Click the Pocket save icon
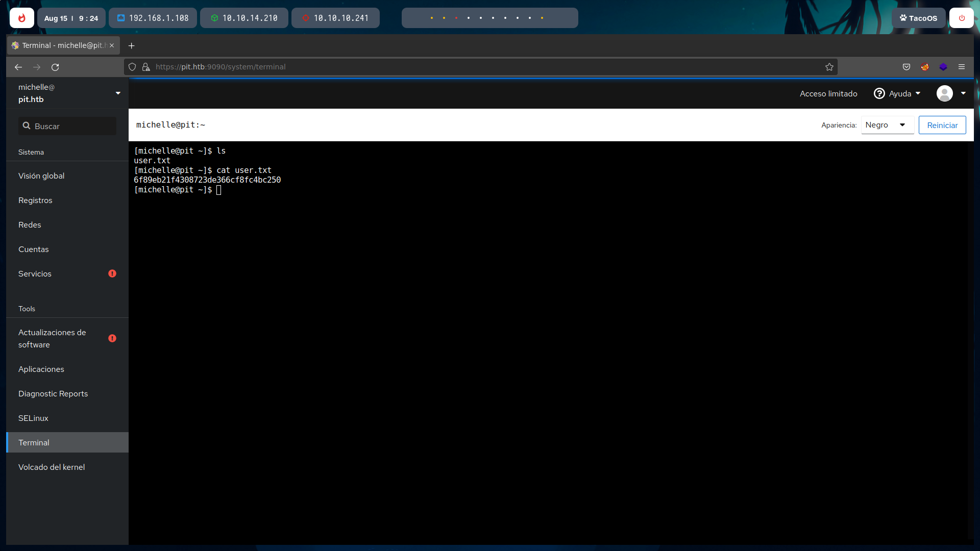 point(906,67)
